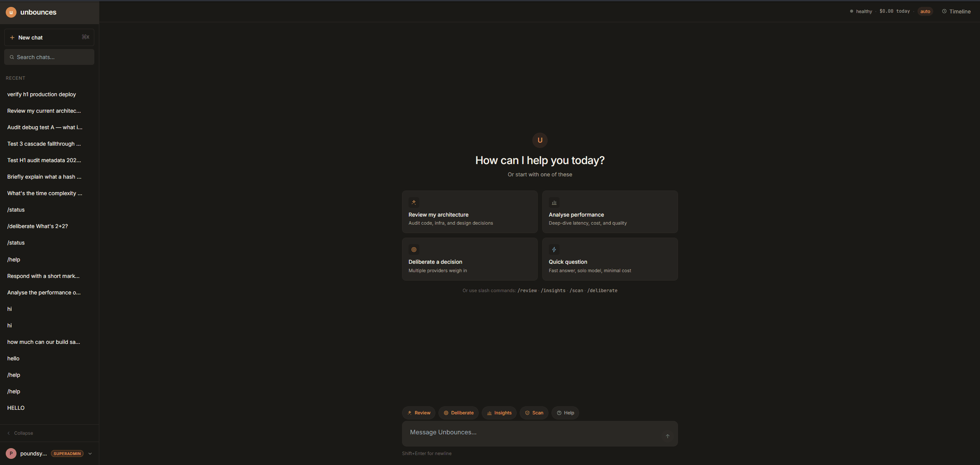Screen dimensions: 980x465
Task: Open chat 'Analyse the performance o...'
Action: point(49,292)
